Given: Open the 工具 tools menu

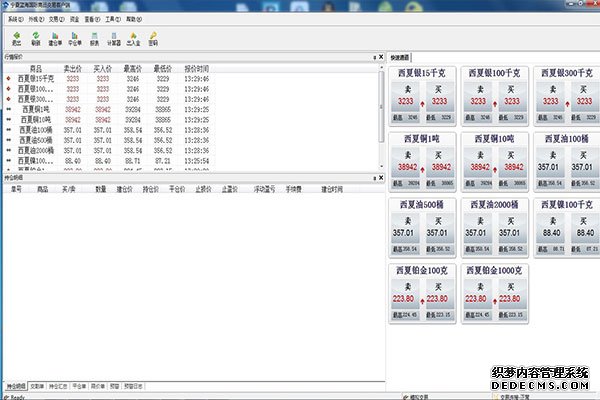Looking at the screenshot, I should (x=113, y=19).
